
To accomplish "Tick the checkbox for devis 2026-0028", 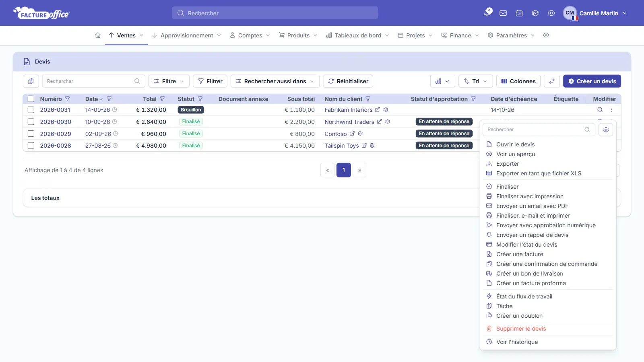I will [31, 146].
